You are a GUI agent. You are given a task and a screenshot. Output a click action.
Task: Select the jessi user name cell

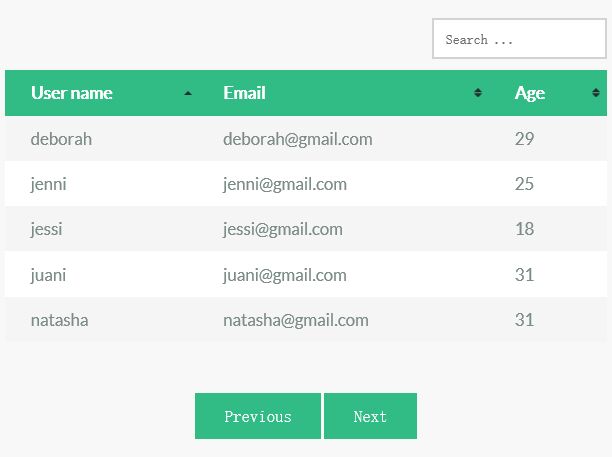[46, 229]
